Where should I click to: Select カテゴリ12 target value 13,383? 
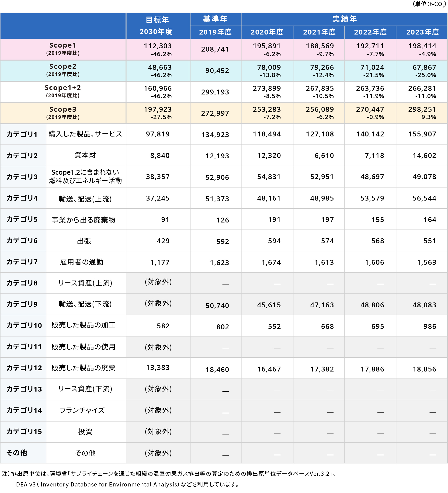pyautogui.click(x=158, y=368)
